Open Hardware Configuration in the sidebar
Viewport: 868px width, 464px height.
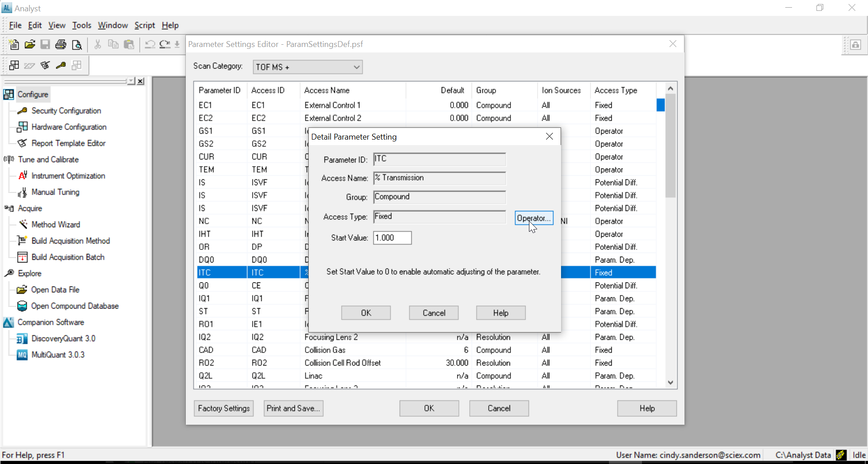[x=69, y=127]
